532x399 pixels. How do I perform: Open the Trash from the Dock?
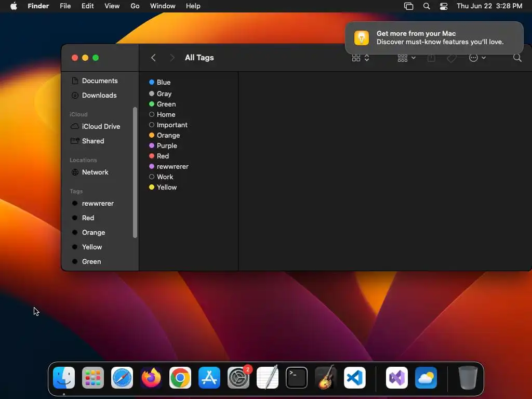tap(468, 378)
